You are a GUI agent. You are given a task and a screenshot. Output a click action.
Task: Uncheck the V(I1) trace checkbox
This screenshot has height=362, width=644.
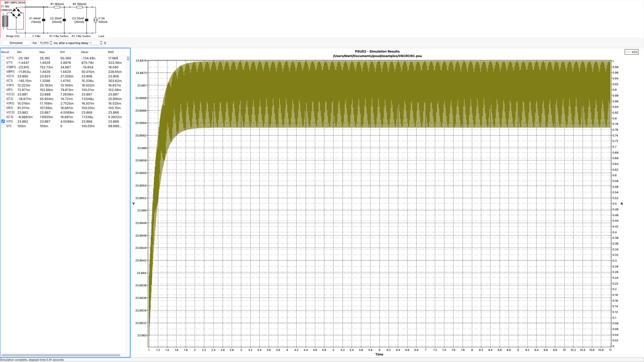coord(3,121)
